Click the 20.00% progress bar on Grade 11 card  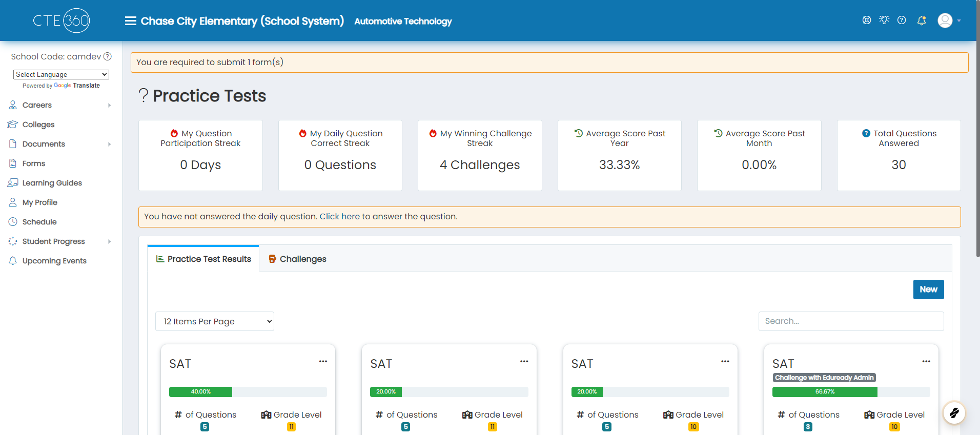(x=386, y=392)
